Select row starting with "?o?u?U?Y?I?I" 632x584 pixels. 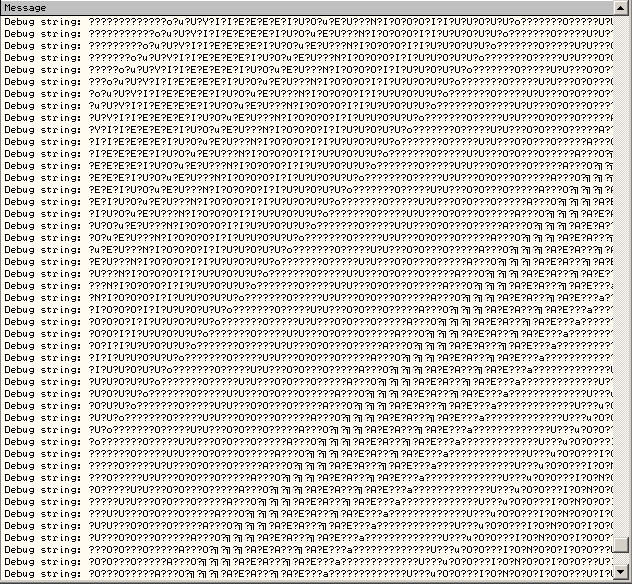click(x=300, y=92)
